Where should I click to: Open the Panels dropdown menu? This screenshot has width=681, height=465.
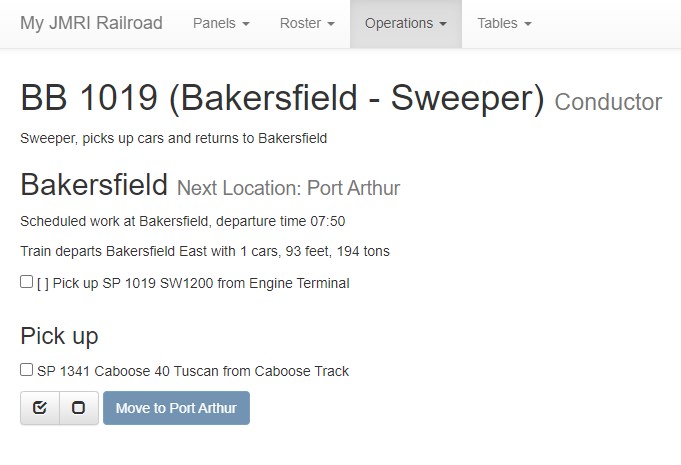point(221,23)
